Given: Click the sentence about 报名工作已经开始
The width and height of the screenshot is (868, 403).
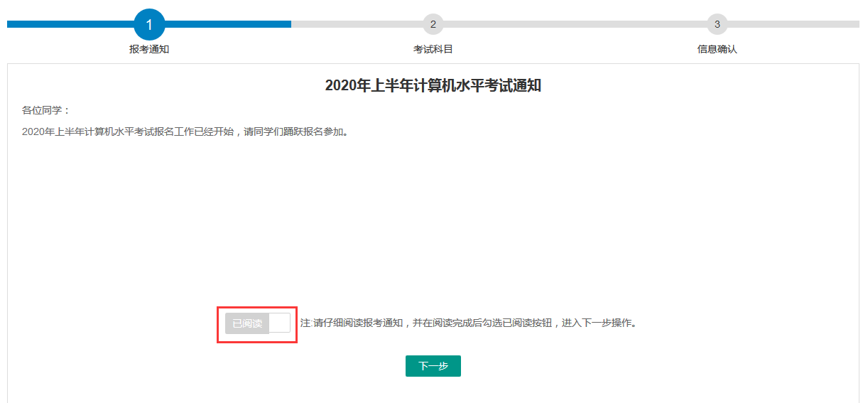Looking at the screenshot, I should [x=187, y=131].
